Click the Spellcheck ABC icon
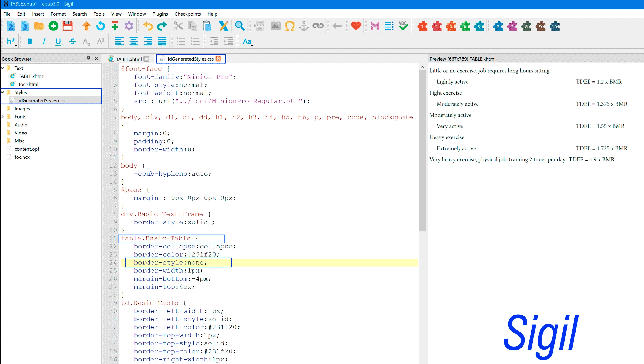Viewport: 644px width, 364px height. tap(403, 26)
